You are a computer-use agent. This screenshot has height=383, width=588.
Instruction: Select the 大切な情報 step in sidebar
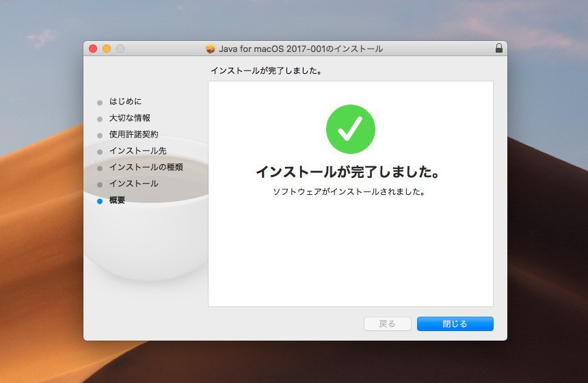pos(130,118)
